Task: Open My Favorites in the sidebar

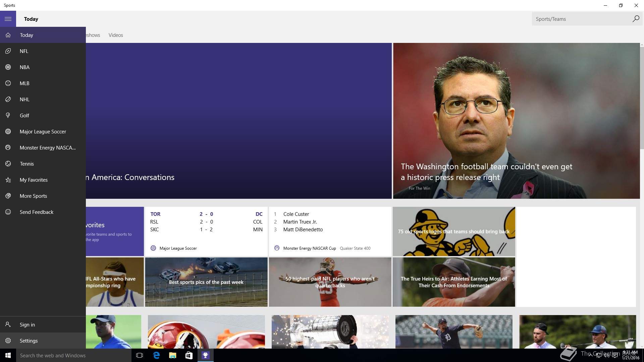Action: pos(43,180)
